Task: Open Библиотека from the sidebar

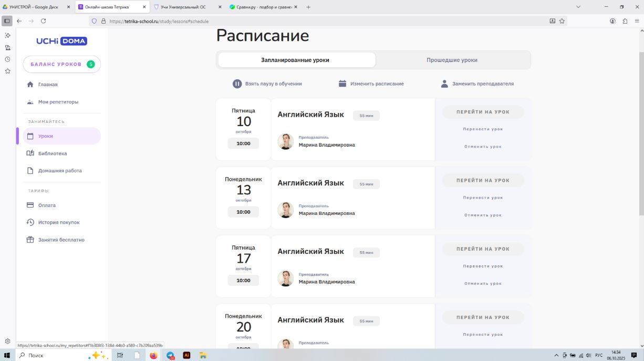Action: 52,153
